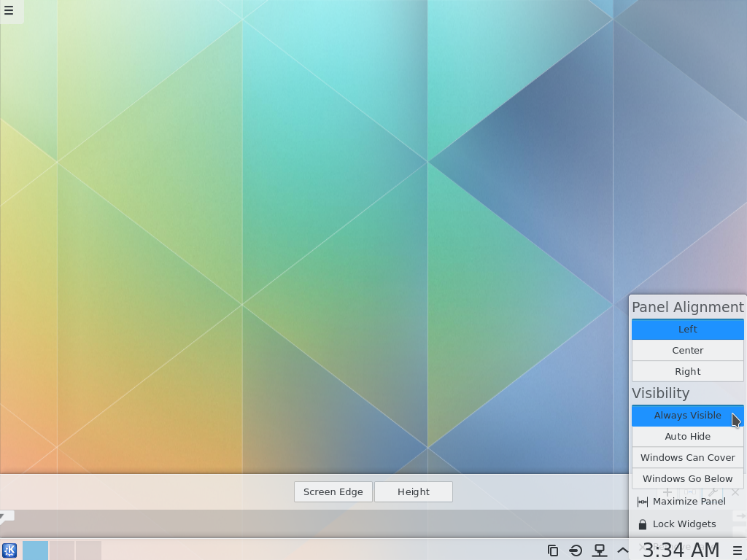Click the device notifier icon in system tray
Image resolution: width=747 pixels, height=560 pixels.
[600, 551]
